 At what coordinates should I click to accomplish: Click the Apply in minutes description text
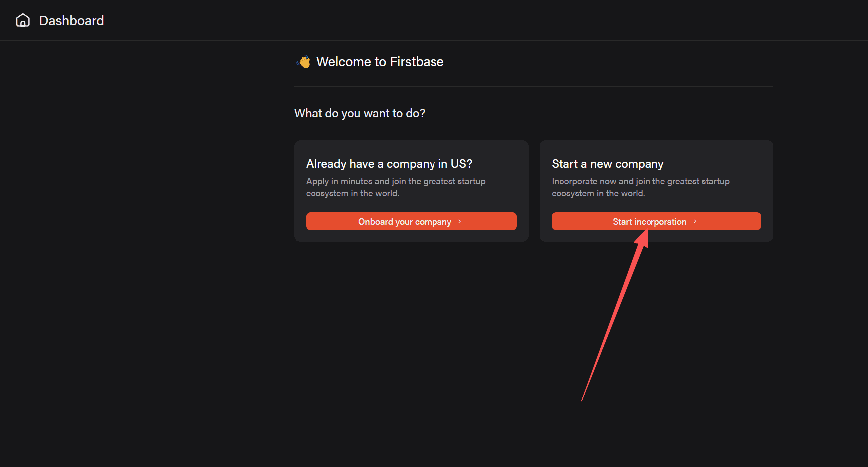point(396,187)
